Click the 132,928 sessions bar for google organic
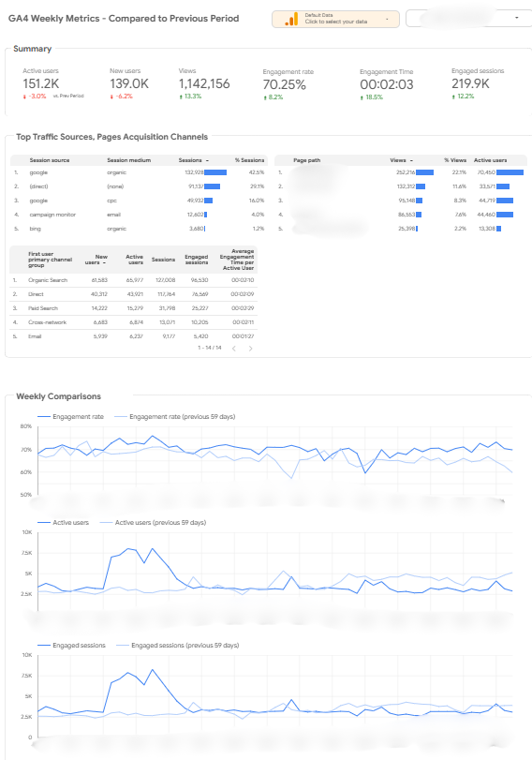The width and height of the screenshot is (532, 760). (x=215, y=172)
